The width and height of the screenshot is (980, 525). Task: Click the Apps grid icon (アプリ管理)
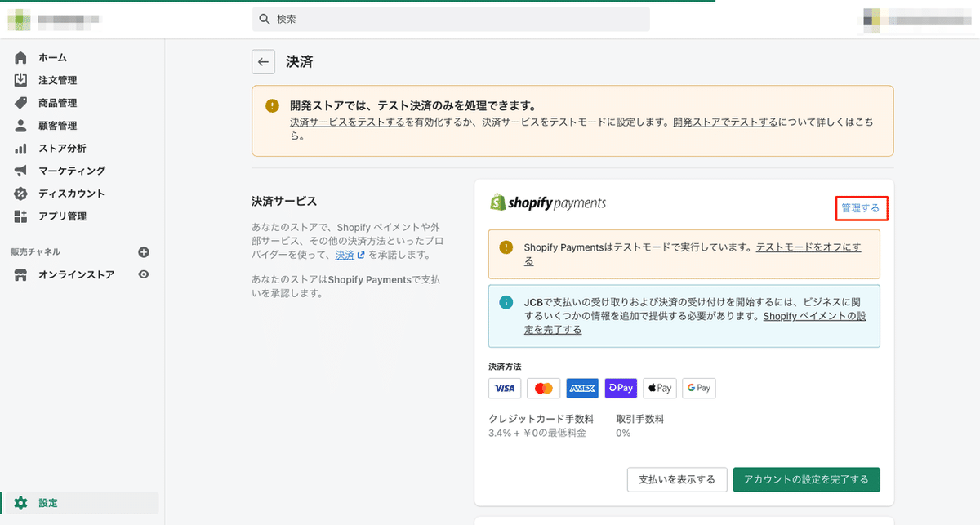(20, 216)
